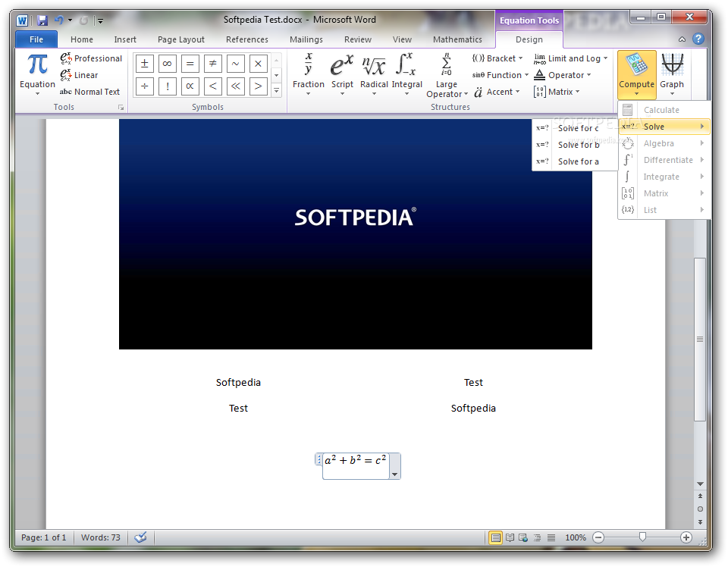728x567 pixels.
Task: Switch to Full Screen Reading view
Action: (x=510, y=537)
